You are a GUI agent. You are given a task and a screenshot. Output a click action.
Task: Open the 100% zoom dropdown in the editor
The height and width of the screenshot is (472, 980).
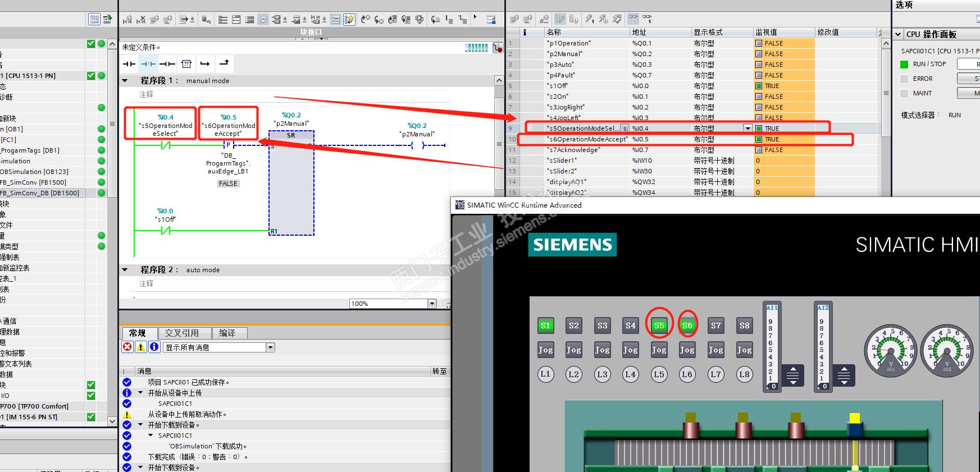tap(432, 304)
